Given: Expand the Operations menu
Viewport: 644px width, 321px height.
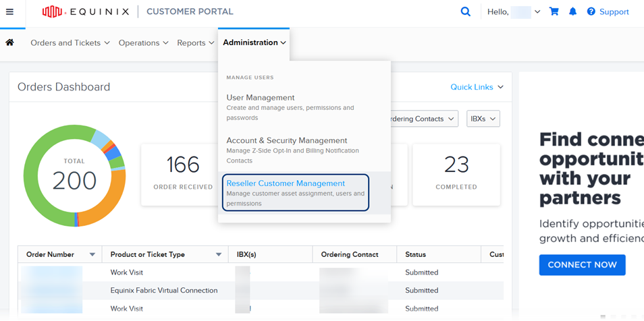Looking at the screenshot, I should click(x=143, y=42).
